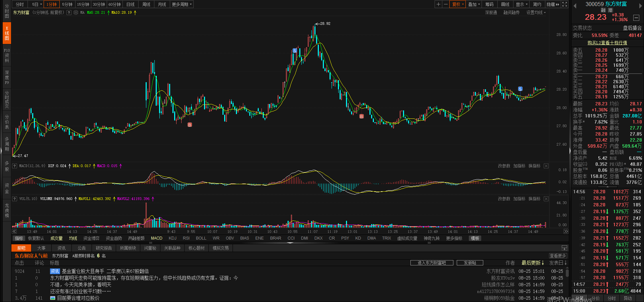
Task: Open the 5日 period dropdown
Action: click(x=37, y=4)
